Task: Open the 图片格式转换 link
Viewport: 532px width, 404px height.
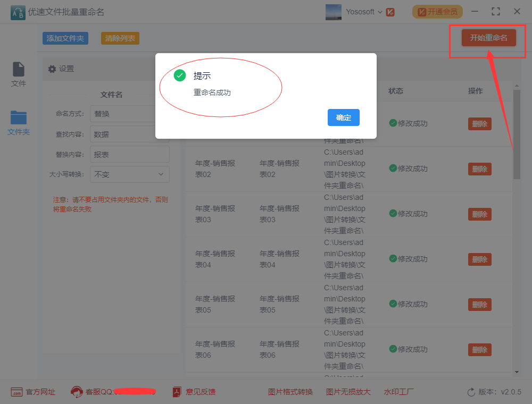Action: [290, 392]
